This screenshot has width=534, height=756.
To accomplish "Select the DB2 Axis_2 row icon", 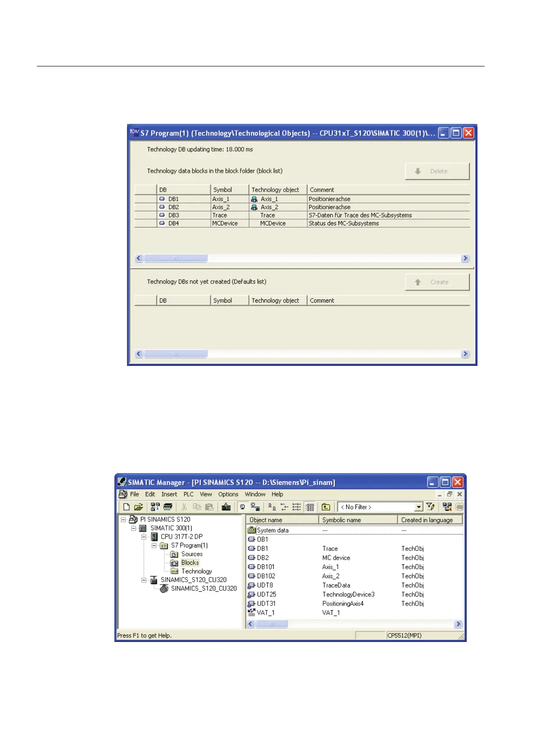I will [x=162, y=207].
